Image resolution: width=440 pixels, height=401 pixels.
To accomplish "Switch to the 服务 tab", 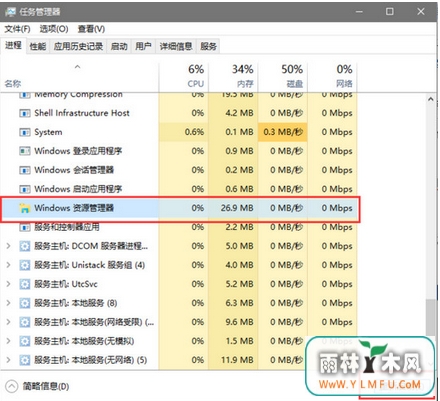I will [209, 46].
